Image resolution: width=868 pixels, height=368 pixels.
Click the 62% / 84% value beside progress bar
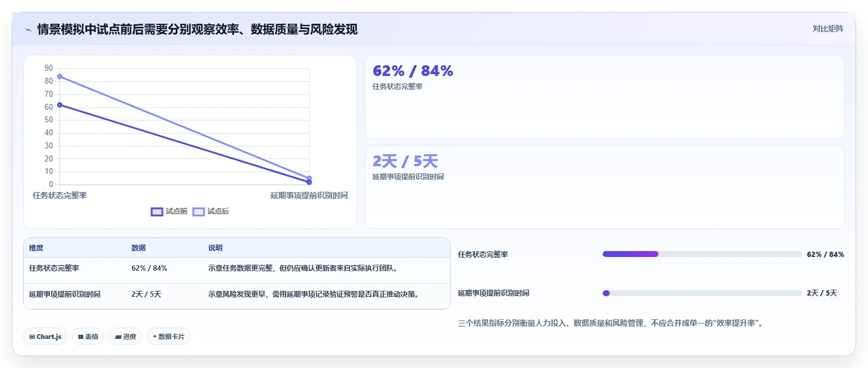coord(825,255)
